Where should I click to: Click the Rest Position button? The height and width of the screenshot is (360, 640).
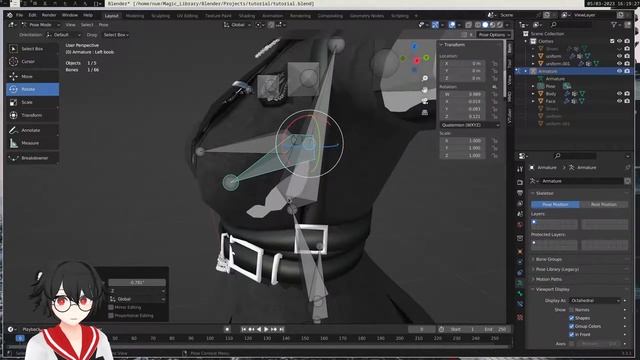pos(604,204)
